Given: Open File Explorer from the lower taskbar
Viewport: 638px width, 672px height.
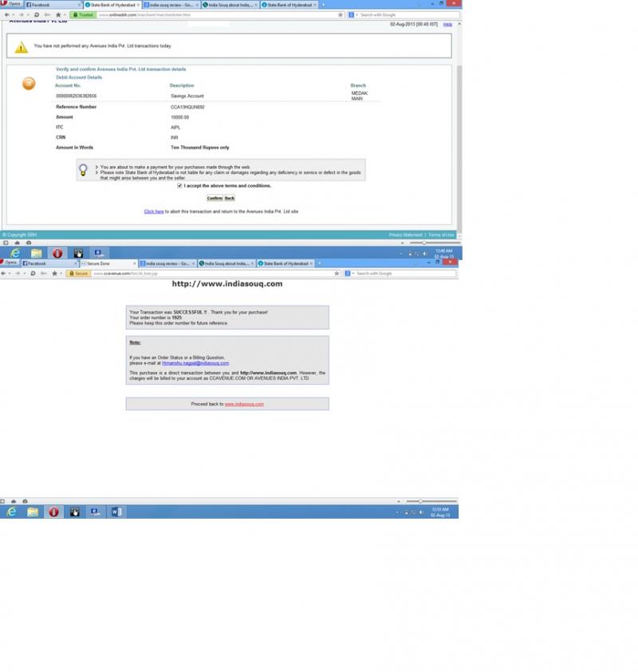Looking at the screenshot, I should click(33, 512).
